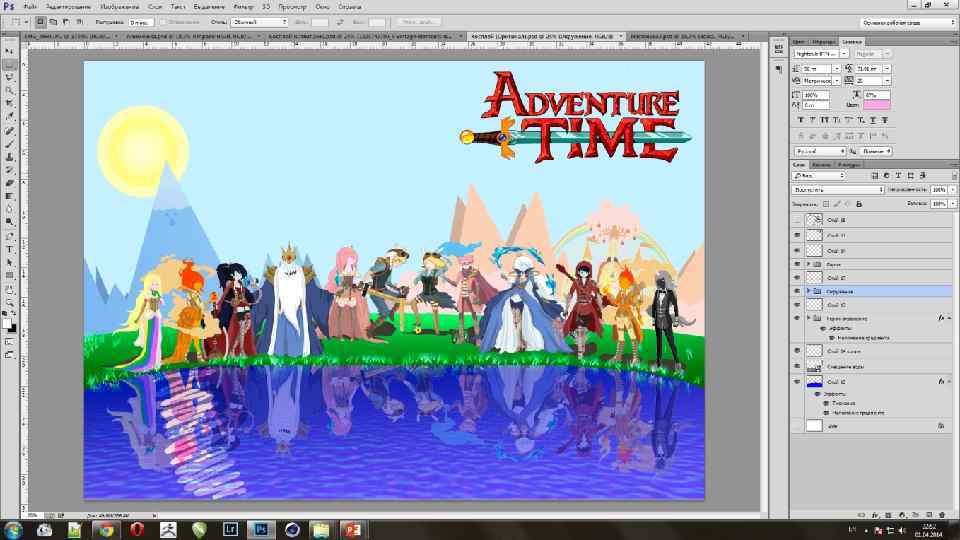Open marquee Style dropdown in options bar
Image resolution: width=960 pixels, height=540 pixels.
click(259, 22)
